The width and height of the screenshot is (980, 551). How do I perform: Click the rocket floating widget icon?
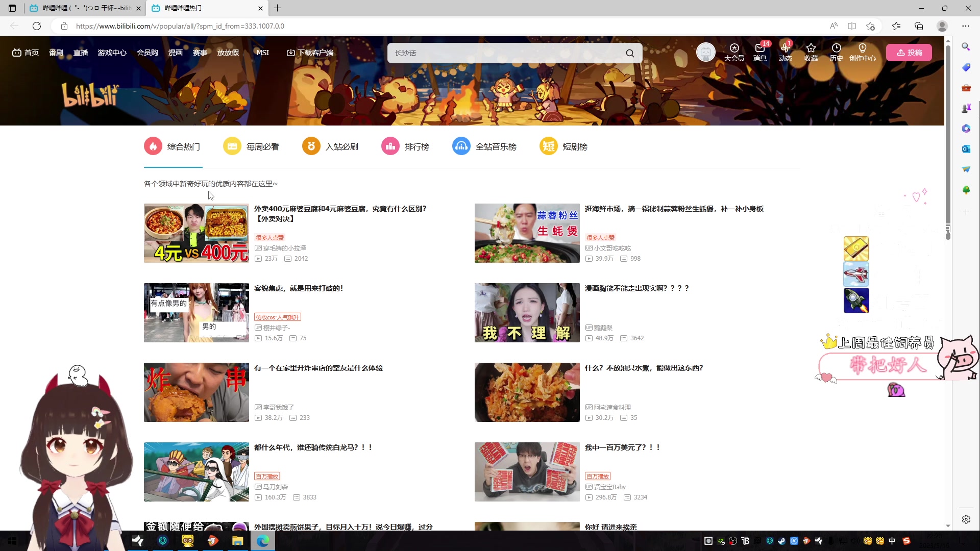tap(856, 300)
